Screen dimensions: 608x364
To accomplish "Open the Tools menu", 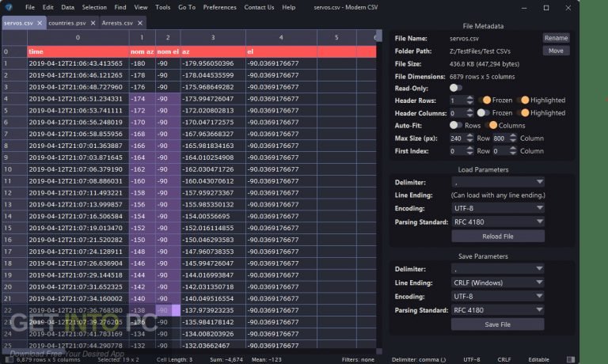I will 163,7.
